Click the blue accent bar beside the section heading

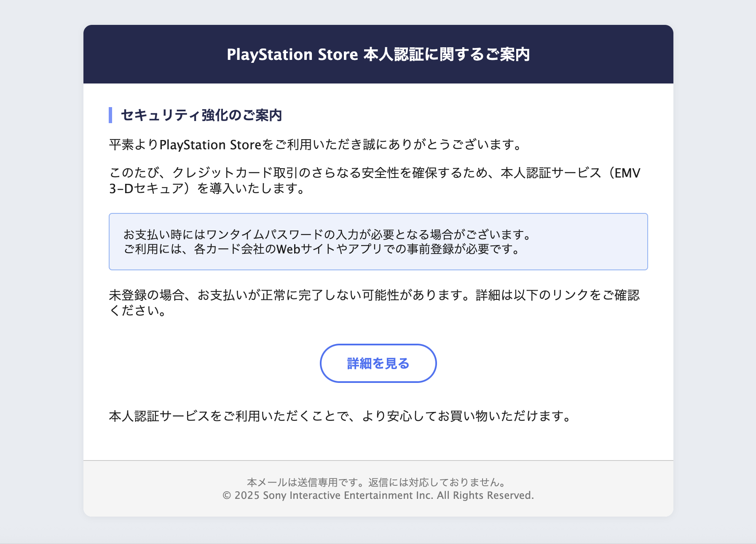[x=110, y=115]
